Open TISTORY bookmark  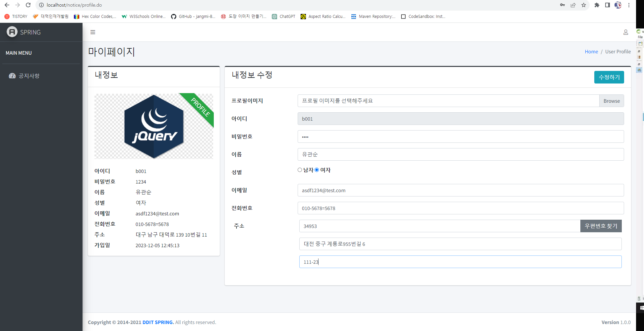(x=16, y=16)
